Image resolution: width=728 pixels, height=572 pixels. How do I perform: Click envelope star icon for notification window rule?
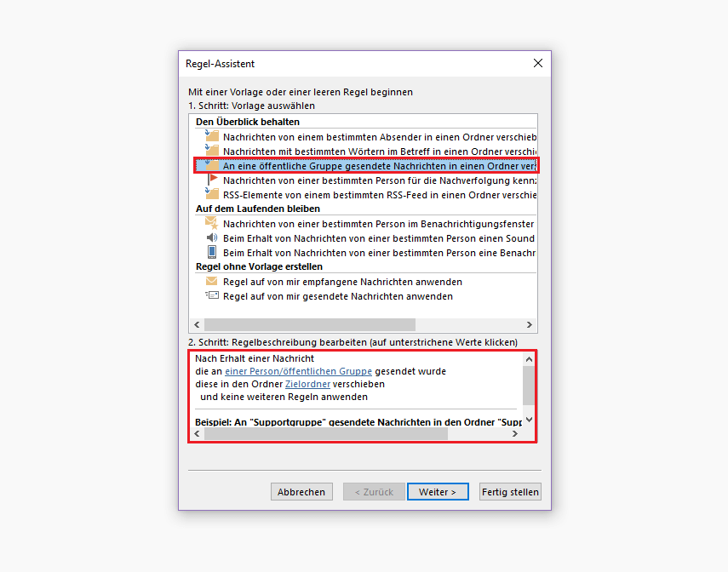click(212, 223)
